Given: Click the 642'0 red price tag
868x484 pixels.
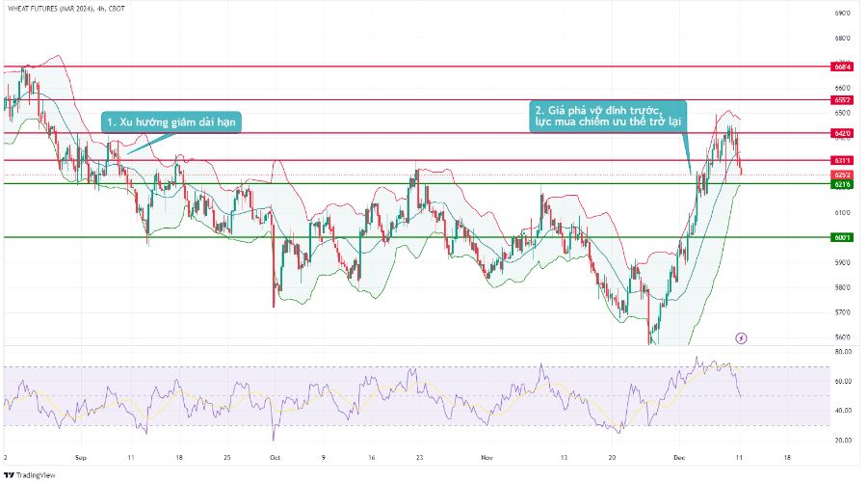Looking at the screenshot, I should 841,133.
